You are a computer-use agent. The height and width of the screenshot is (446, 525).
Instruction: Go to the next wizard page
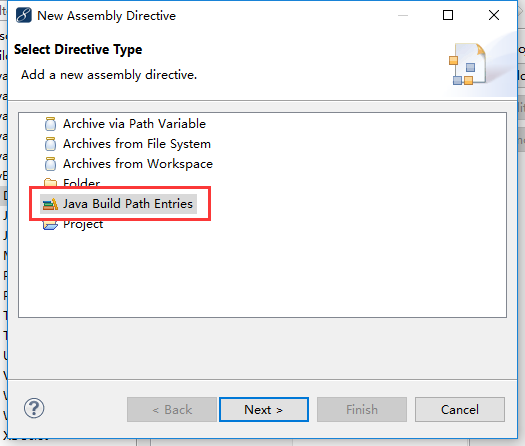264,410
